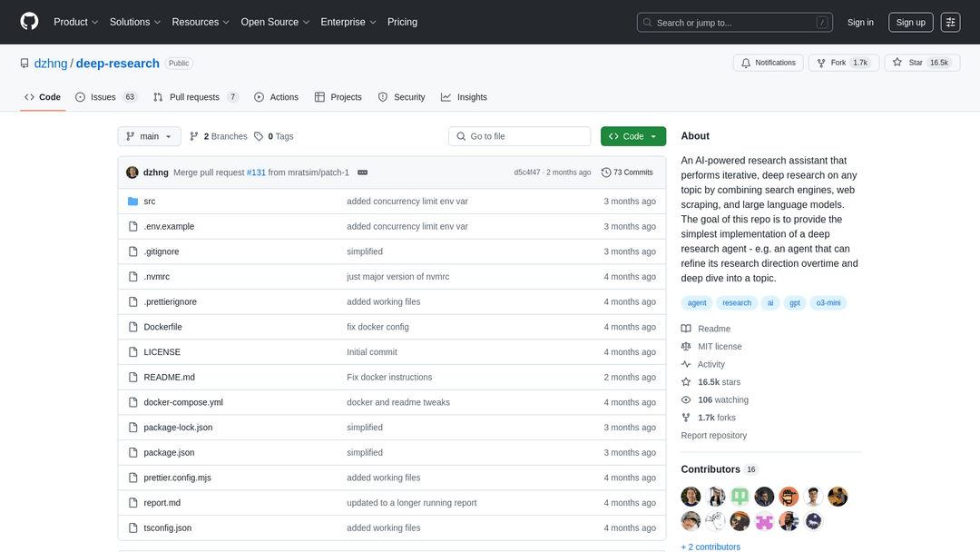
Task: Open the .prettierignore file
Action: 170,301
